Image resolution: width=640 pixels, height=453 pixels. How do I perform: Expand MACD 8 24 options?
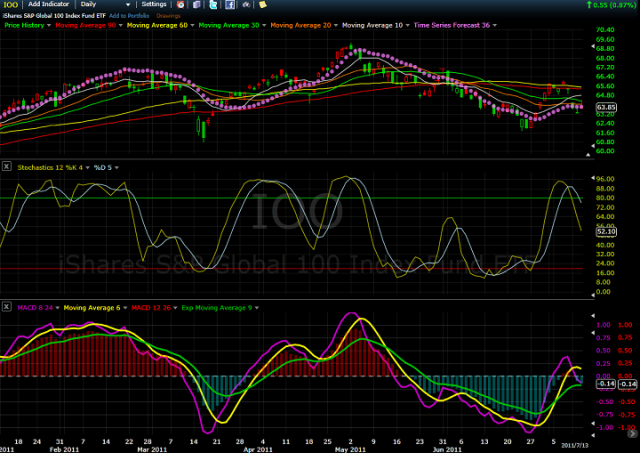tap(57, 308)
